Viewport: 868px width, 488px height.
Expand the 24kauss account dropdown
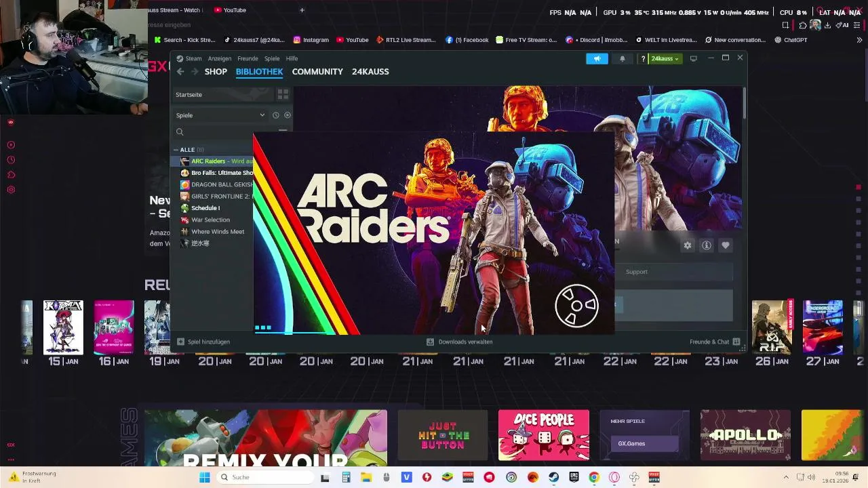(x=665, y=58)
